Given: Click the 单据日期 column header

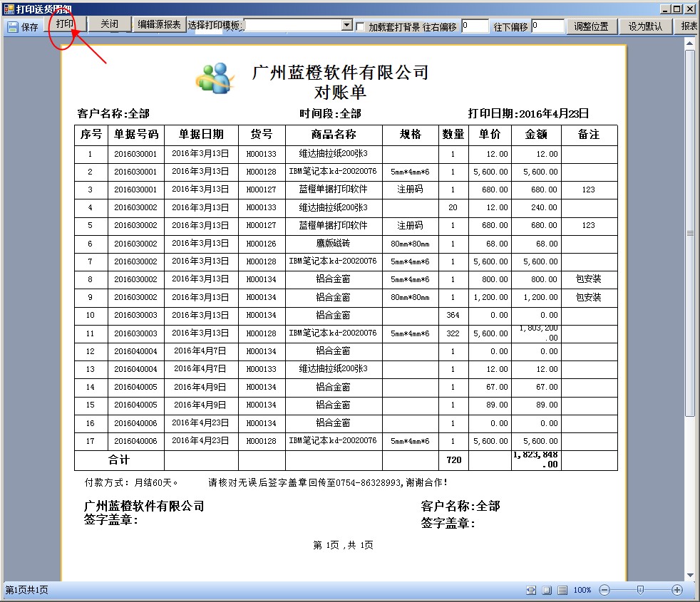Looking at the screenshot, I should 201,135.
